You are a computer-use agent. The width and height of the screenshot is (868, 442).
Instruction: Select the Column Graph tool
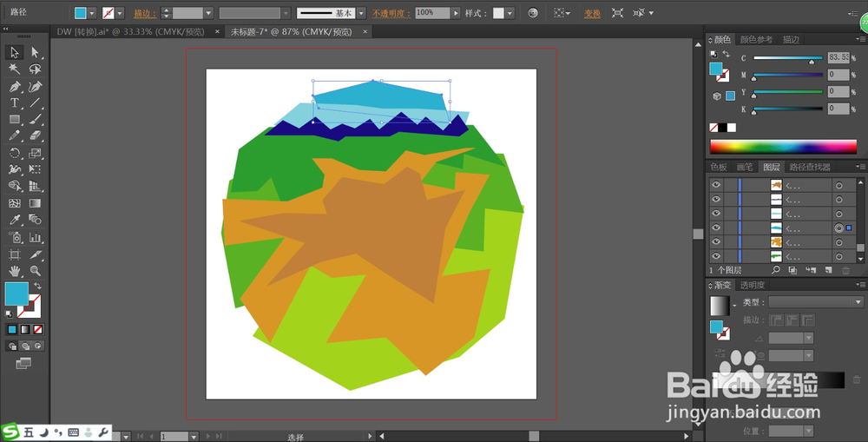pos(35,238)
